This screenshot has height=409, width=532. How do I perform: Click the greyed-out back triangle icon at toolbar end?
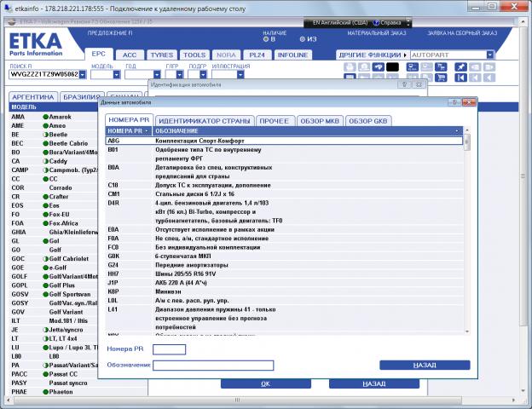[489, 78]
